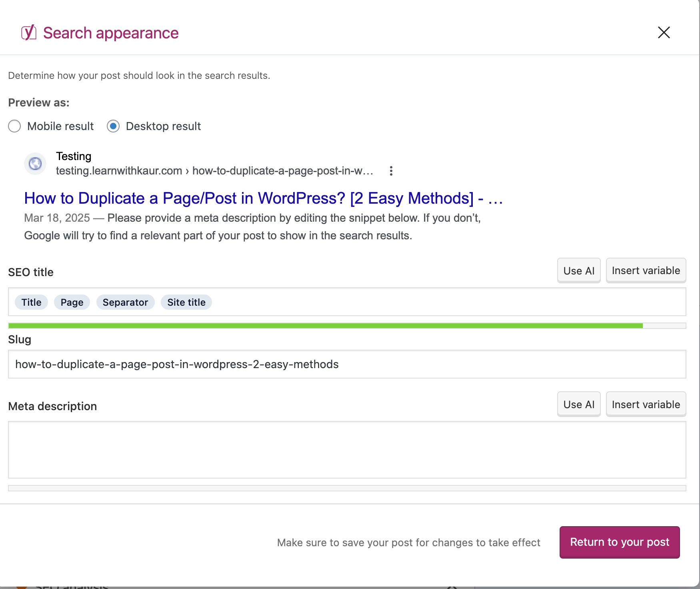The height and width of the screenshot is (589, 700).
Task: Insert the Site title variable pill
Action: click(x=186, y=302)
